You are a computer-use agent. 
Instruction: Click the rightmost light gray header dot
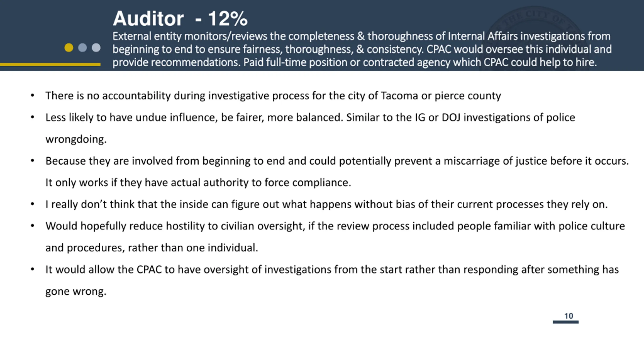(x=96, y=48)
